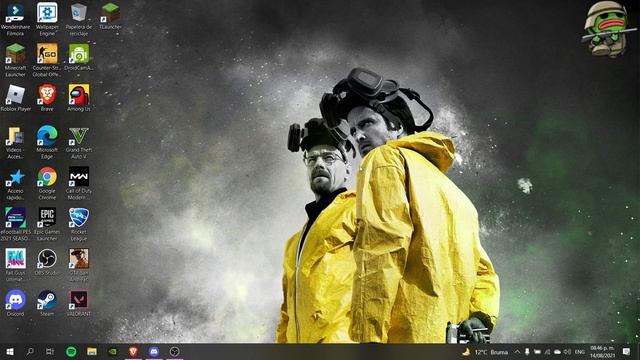
Task: Click the Discord desktop shortcut
Action: coord(16,303)
